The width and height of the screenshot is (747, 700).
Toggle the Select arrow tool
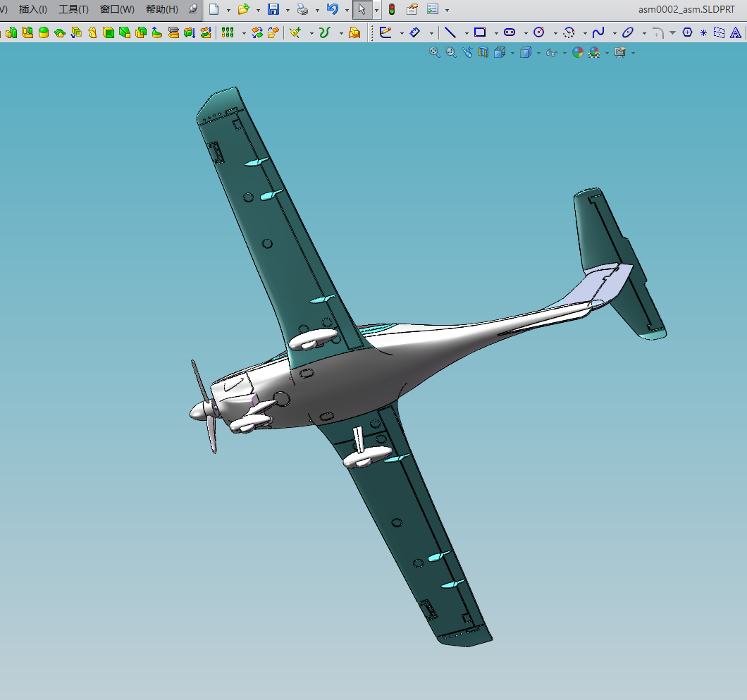tap(362, 10)
